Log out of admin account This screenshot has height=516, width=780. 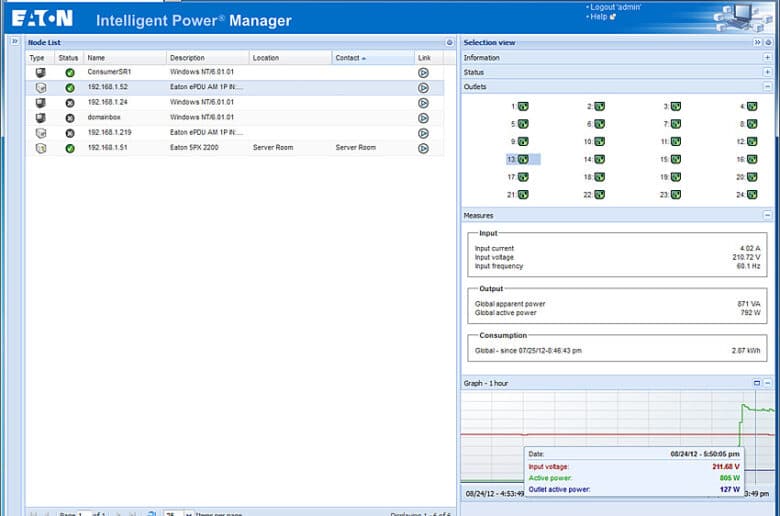615,7
